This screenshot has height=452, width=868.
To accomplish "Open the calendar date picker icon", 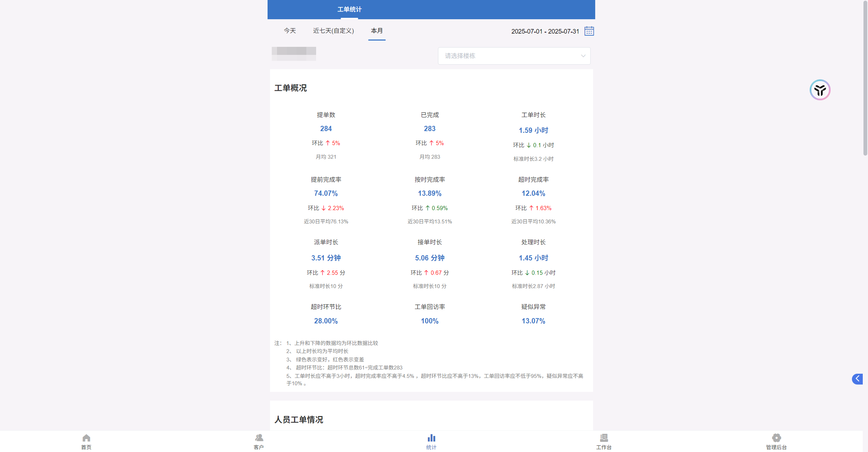I will pos(589,31).
